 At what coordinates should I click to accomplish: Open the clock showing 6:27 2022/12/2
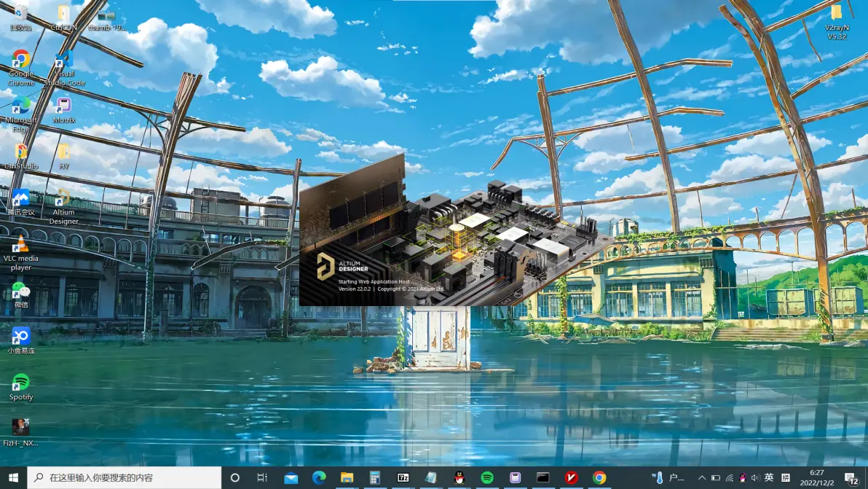coord(816,477)
